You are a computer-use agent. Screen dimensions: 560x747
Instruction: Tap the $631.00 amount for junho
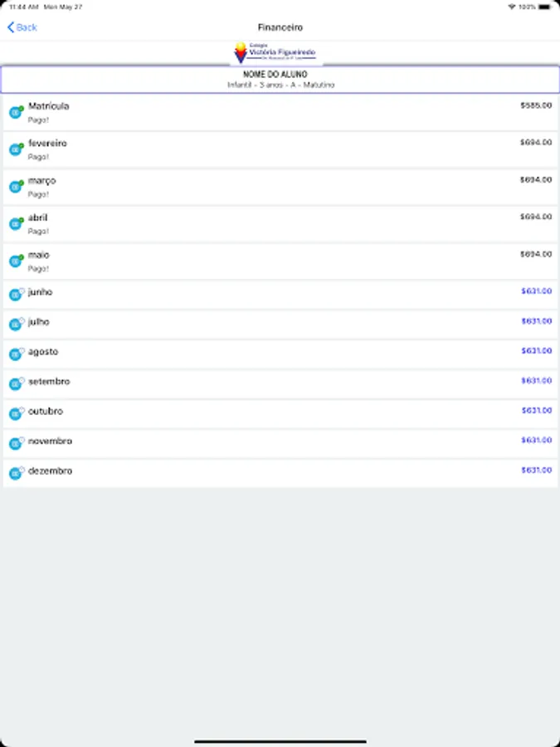(537, 291)
